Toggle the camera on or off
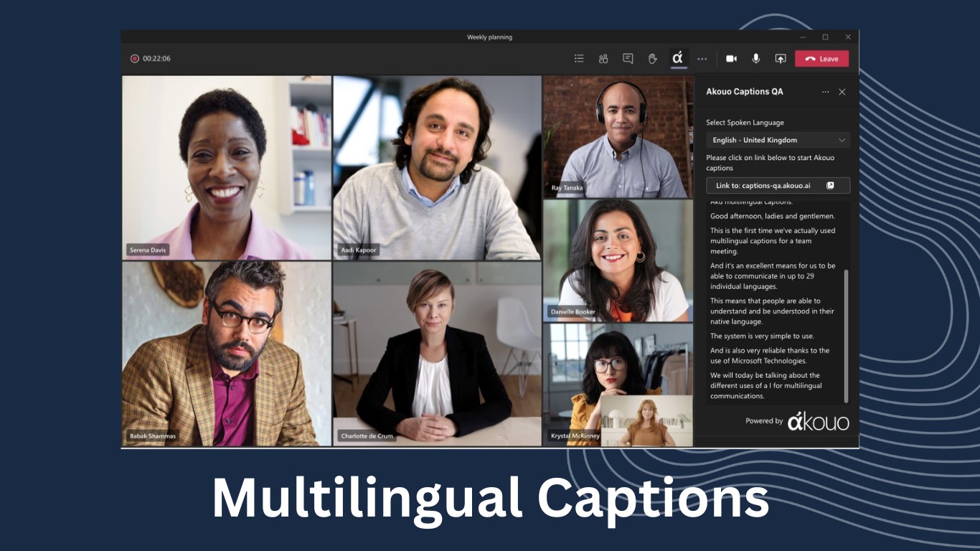 pyautogui.click(x=731, y=59)
